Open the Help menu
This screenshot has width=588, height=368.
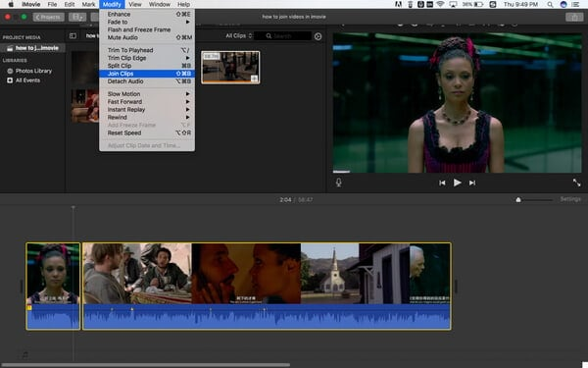[184, 5]
